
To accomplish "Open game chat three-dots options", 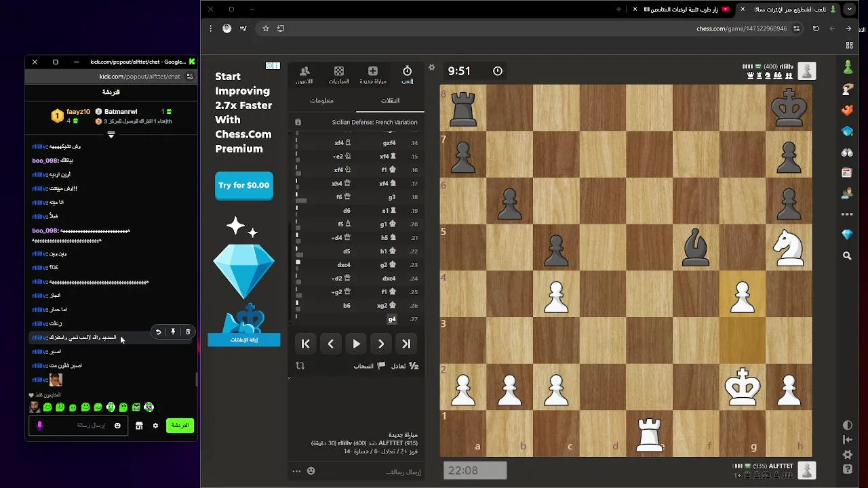I will 296,471.
